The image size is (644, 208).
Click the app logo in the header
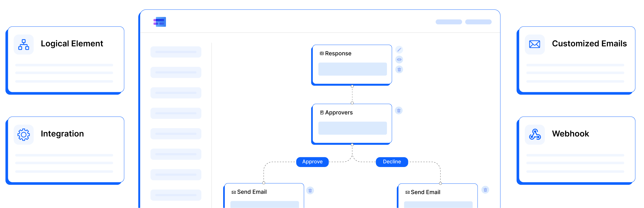[160, 22]
